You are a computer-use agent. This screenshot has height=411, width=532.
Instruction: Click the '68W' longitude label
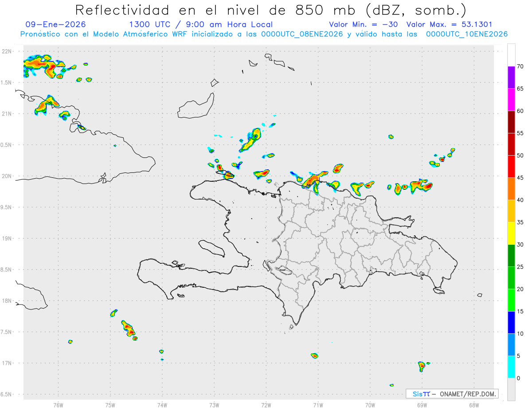474,405
